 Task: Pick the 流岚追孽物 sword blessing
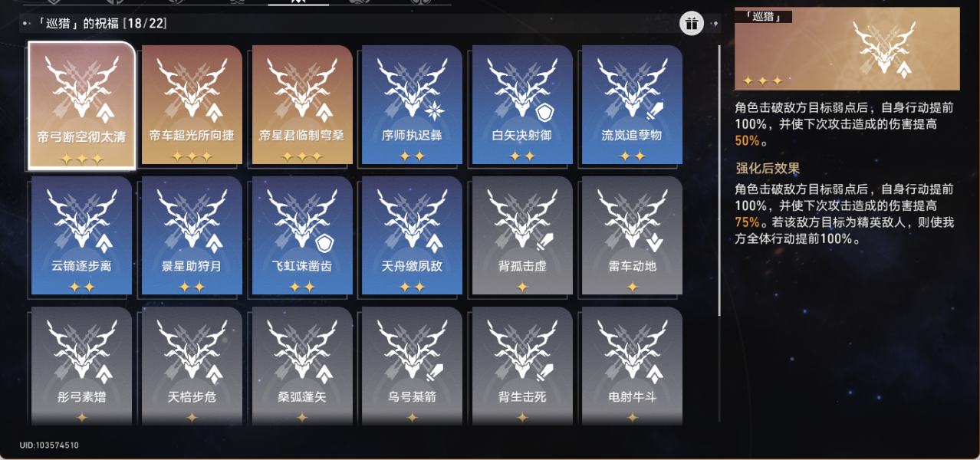coord(632,105)
